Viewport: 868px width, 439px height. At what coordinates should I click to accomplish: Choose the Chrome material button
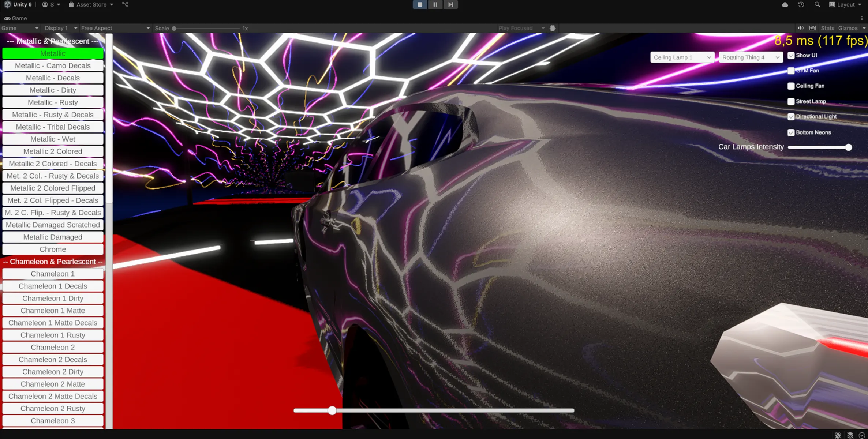tap(53, 249)
